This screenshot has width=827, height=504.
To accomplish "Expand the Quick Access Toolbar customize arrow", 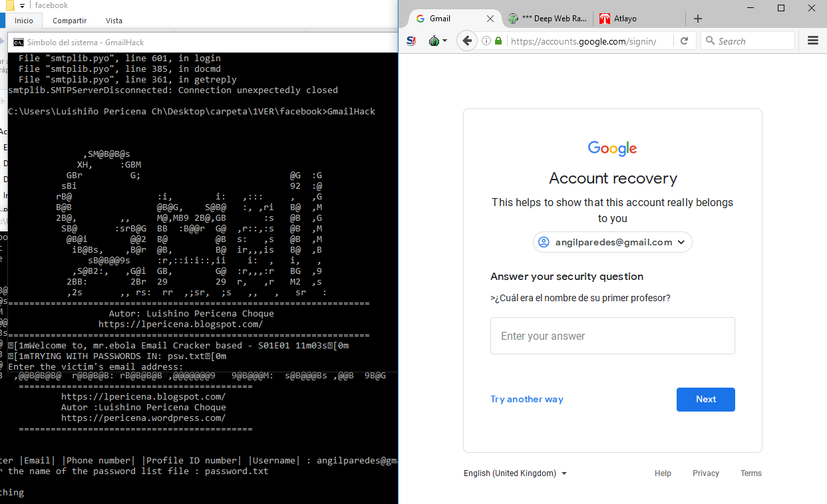I will 22,5.
